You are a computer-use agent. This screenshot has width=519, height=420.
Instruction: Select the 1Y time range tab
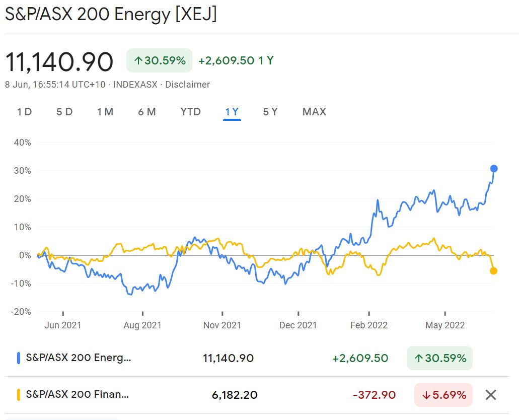tap(232, 112)
